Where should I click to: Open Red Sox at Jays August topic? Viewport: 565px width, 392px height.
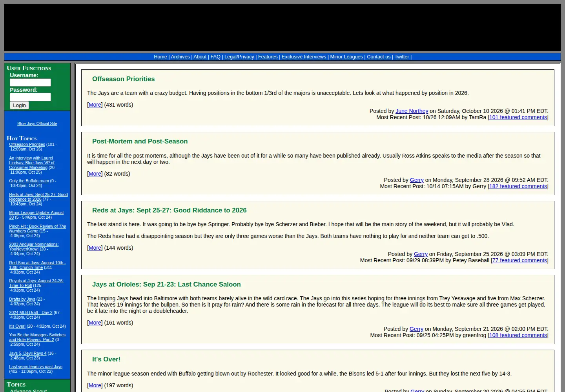pyautogui.click(x=37, y=265)
